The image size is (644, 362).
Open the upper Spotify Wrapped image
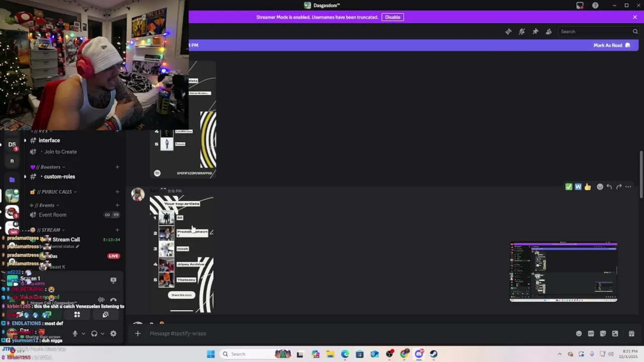pos(183,120)
